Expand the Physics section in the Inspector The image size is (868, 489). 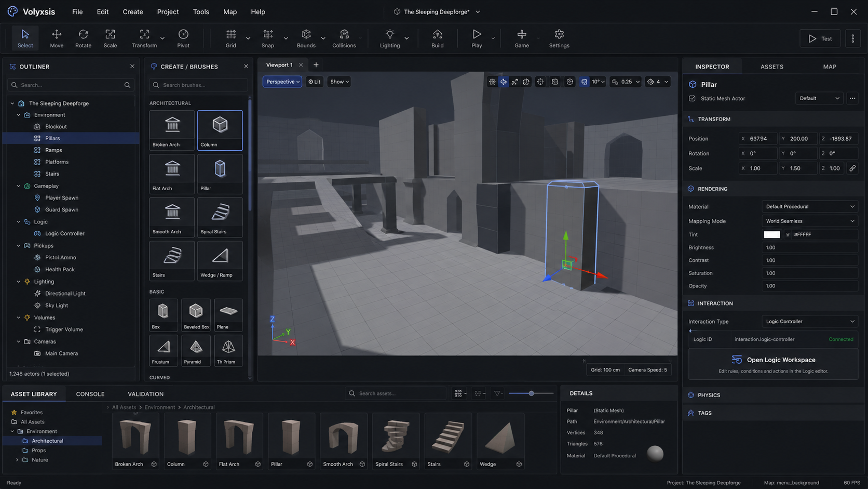(x=774, y=395)
